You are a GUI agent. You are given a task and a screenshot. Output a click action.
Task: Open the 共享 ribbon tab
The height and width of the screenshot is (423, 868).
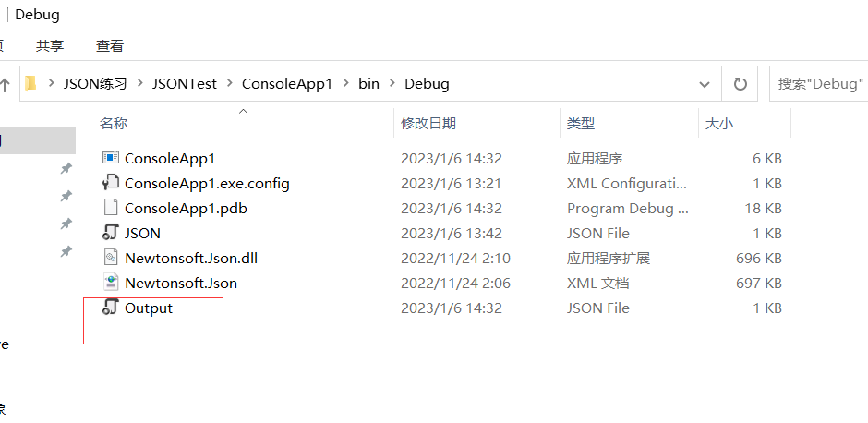(50, 45)
